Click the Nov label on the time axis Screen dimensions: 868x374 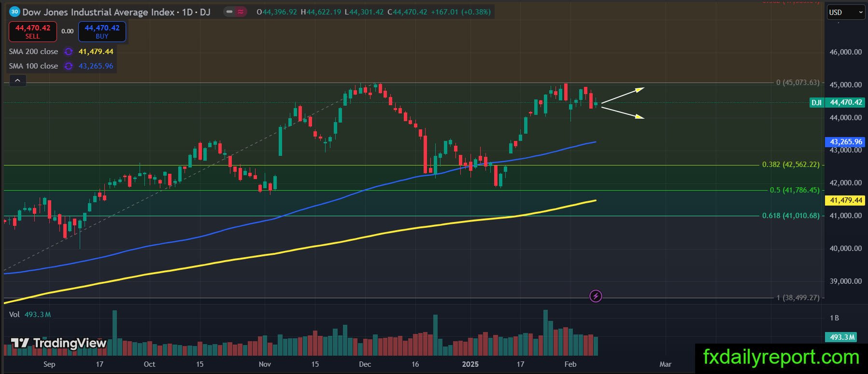point(265,364)
